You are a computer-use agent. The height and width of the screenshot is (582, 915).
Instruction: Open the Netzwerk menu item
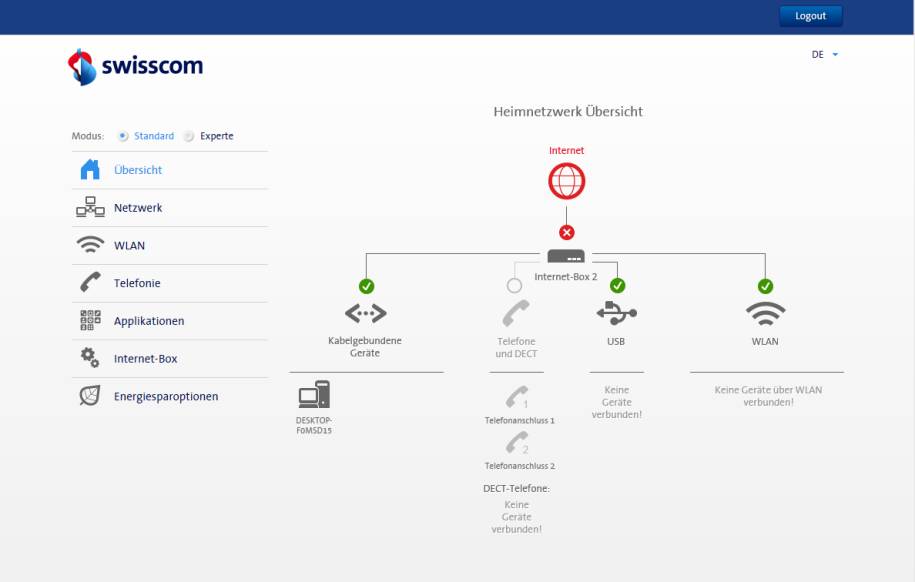tap(170, 208)
